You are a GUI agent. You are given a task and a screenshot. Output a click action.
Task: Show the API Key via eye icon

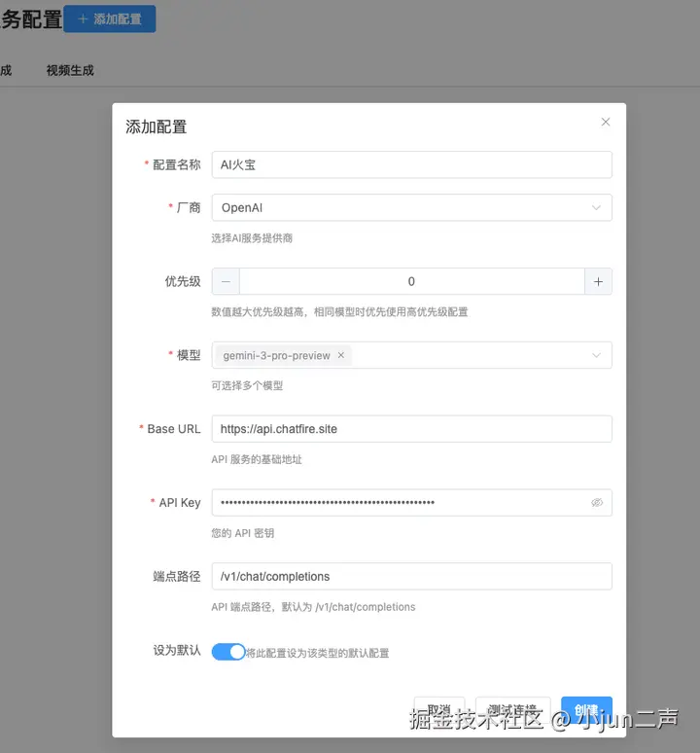coord(596,502)
